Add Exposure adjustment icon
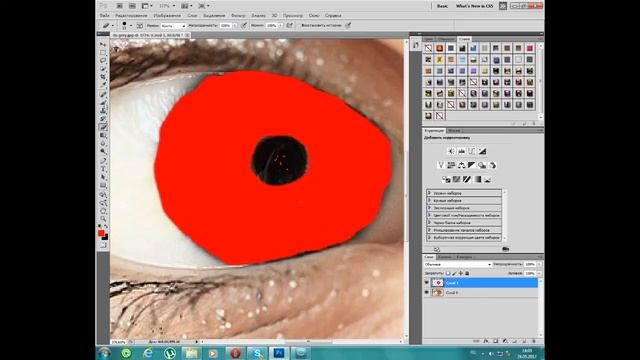Screen dimensions: 640x360 tap(482, 151)
